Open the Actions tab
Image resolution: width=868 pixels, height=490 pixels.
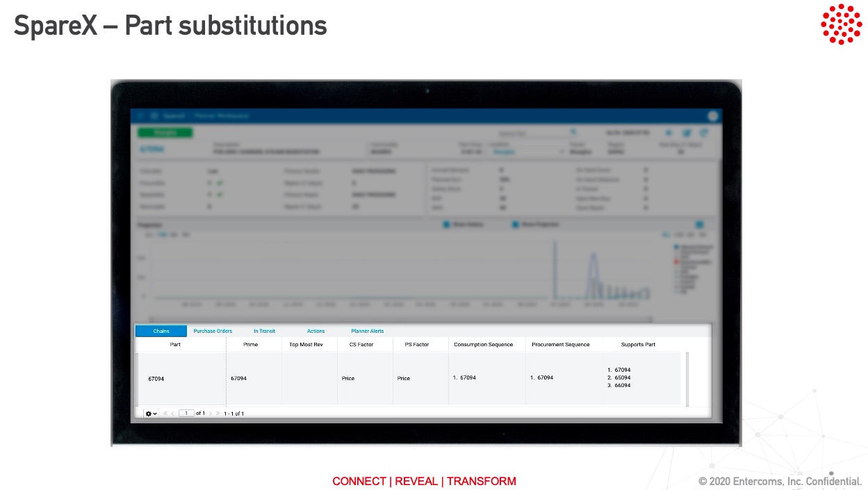point(316,332)
